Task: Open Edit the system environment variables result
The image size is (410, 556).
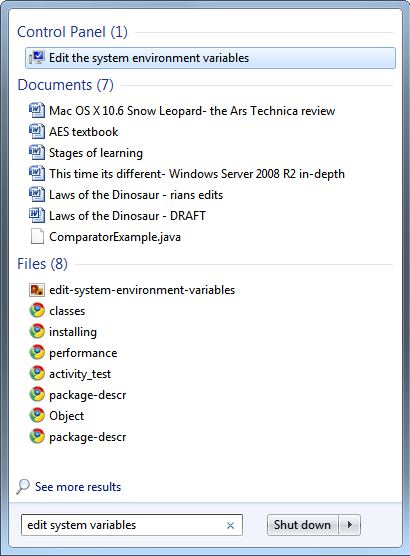Action: 210,58
